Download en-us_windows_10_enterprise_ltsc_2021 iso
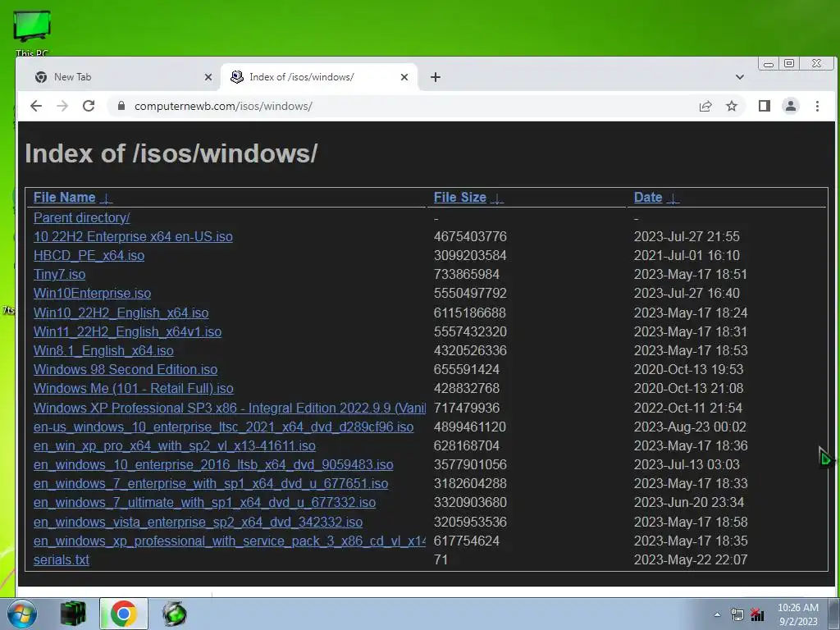 coord(223,427)
